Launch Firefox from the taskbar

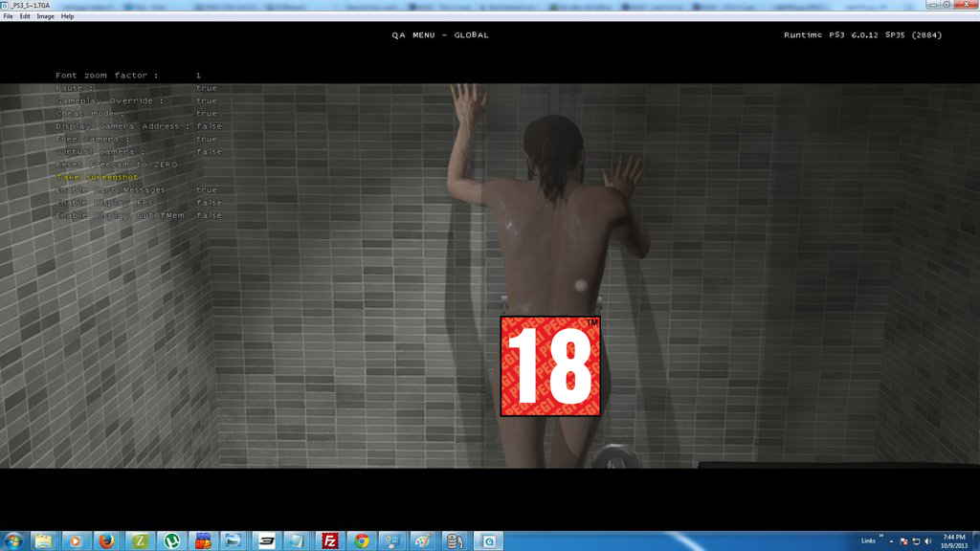click(107, 541)
